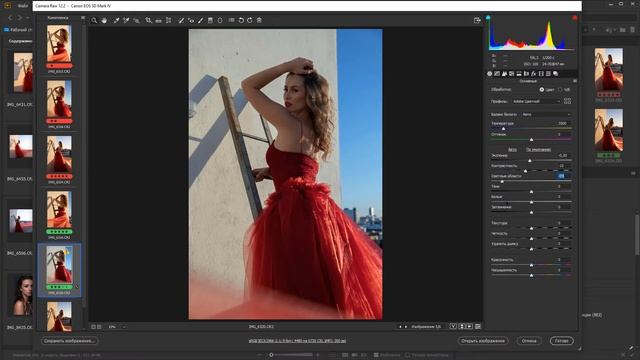The image size is (640, 360).
Task: Toggle shadow clipping warning on histogram
Action: pos(488,18)
